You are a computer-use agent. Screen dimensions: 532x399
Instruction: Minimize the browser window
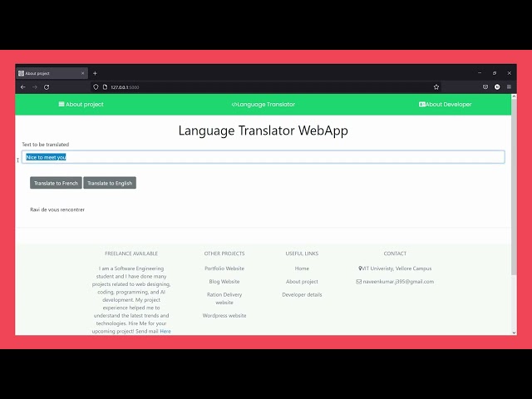point(480,73)
